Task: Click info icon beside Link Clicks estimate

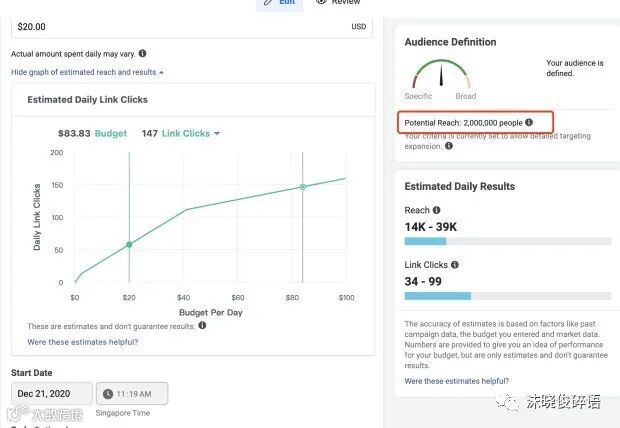Action: [x=455, y=265]
